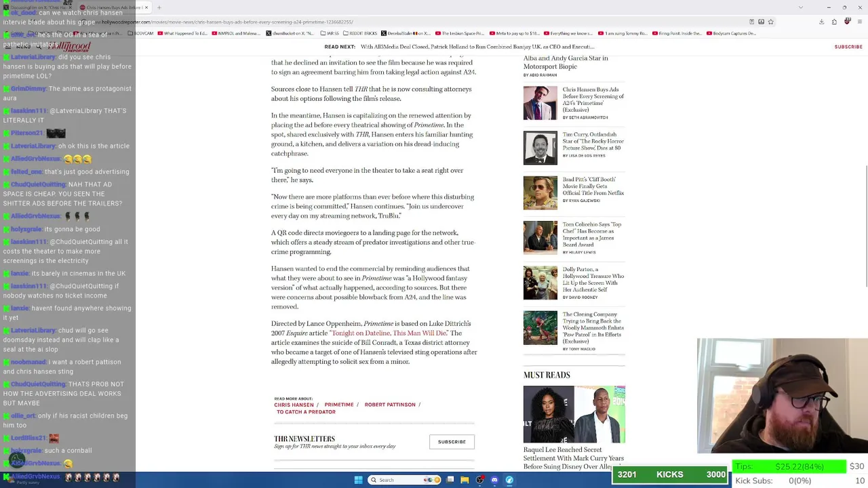Open the Chris Hansen Buys Ads thumbnail
Screen dimensions: 868x488
coord(540,103)
